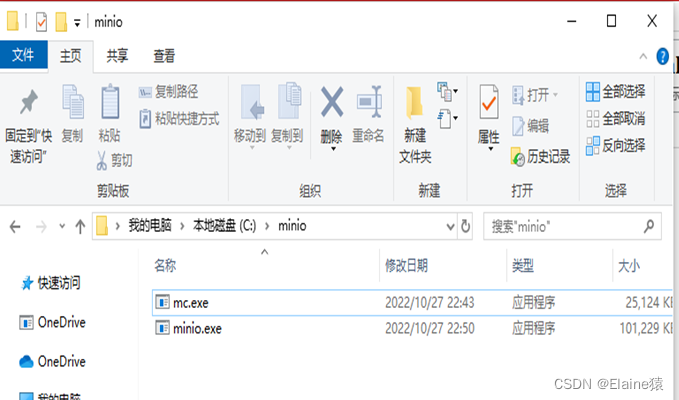Collapse the ribbon with chevron

tap(643, 56)
